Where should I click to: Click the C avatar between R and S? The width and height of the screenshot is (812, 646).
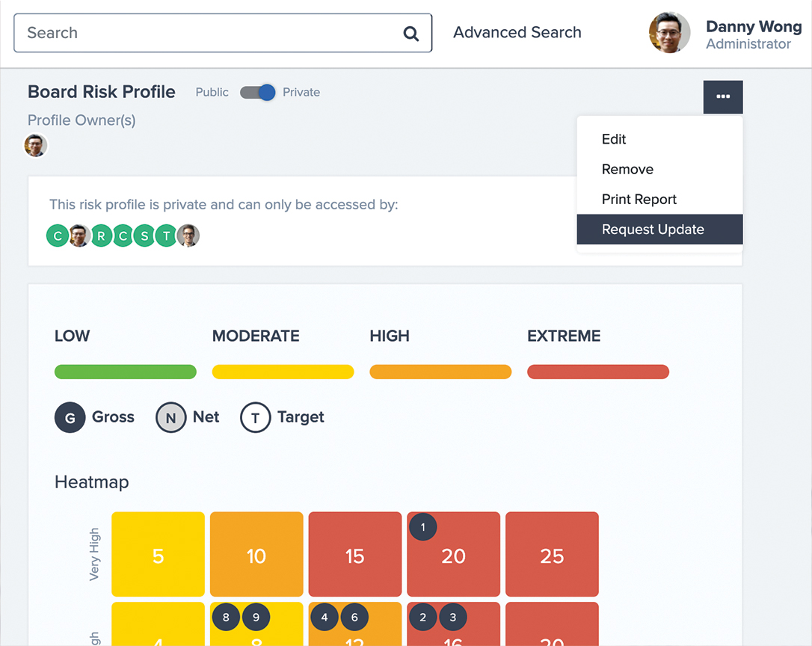[x=123, y=236]
